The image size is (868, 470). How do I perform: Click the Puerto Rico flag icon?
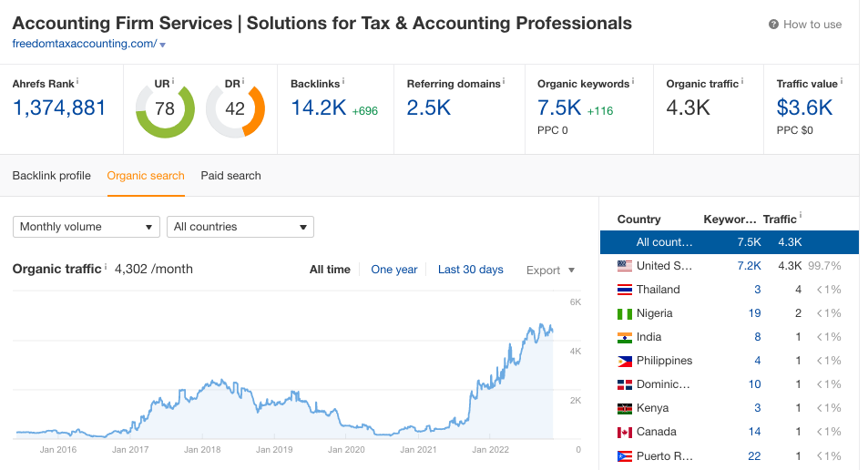(625, 456)
